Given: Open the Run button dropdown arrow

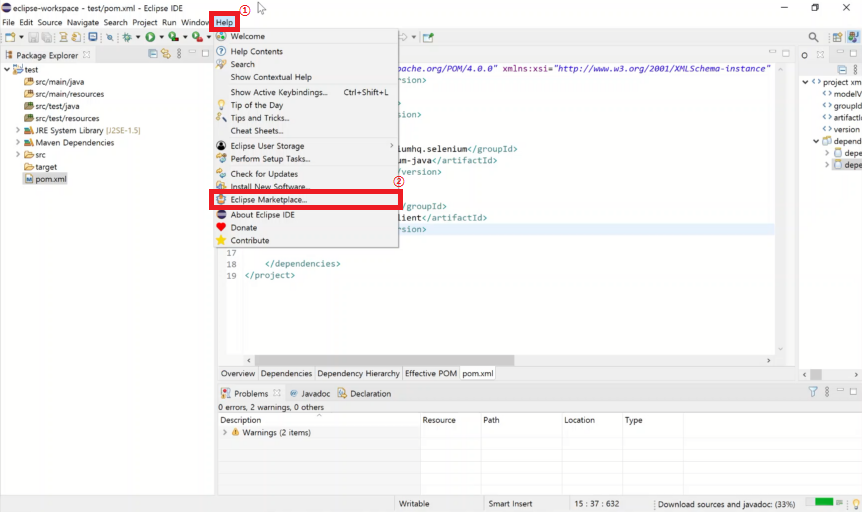Looking at the screenshot, I should point(161,37).
